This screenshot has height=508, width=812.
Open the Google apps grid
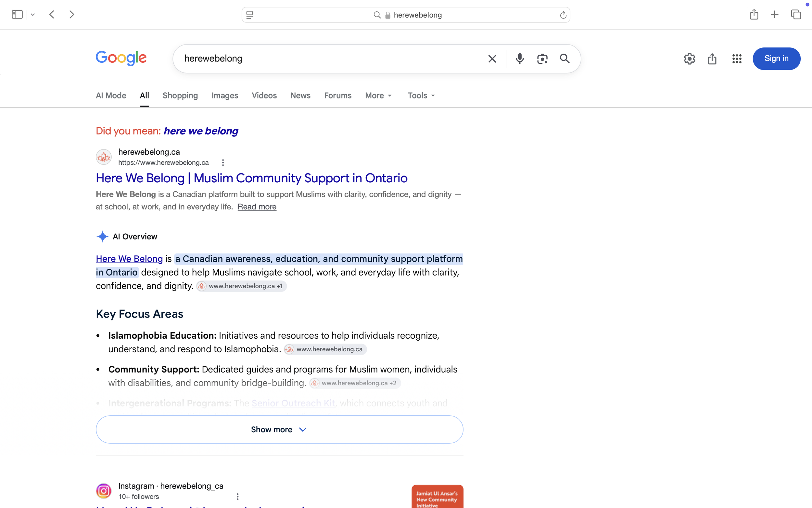click(x=737, y=59)
